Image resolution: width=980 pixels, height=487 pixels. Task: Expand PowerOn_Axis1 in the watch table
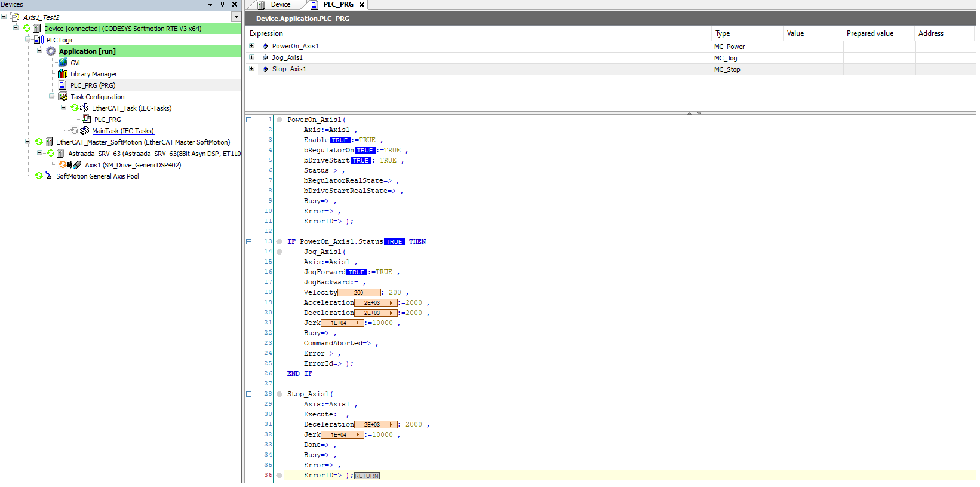[251, 46]
